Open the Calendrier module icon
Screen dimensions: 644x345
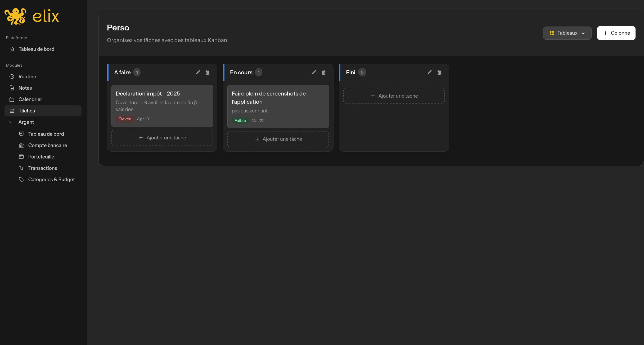(12, 99)
